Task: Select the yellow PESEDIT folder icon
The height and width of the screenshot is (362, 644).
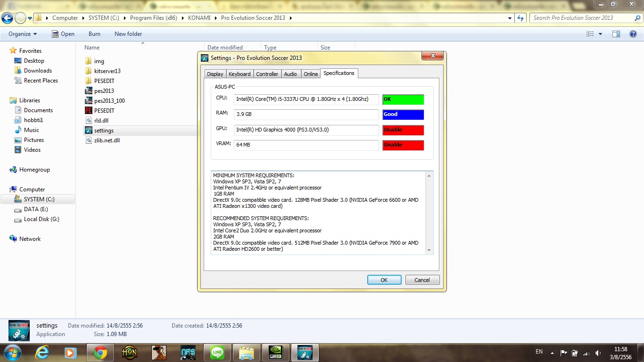Action: click(88, 81)
